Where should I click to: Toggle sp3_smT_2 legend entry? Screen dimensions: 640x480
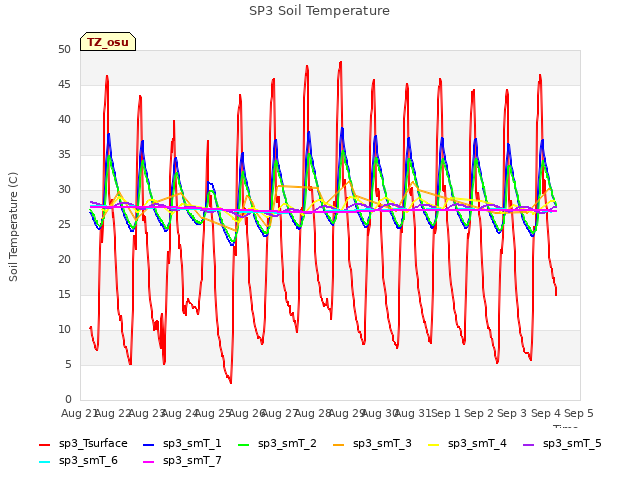point(277,443)
